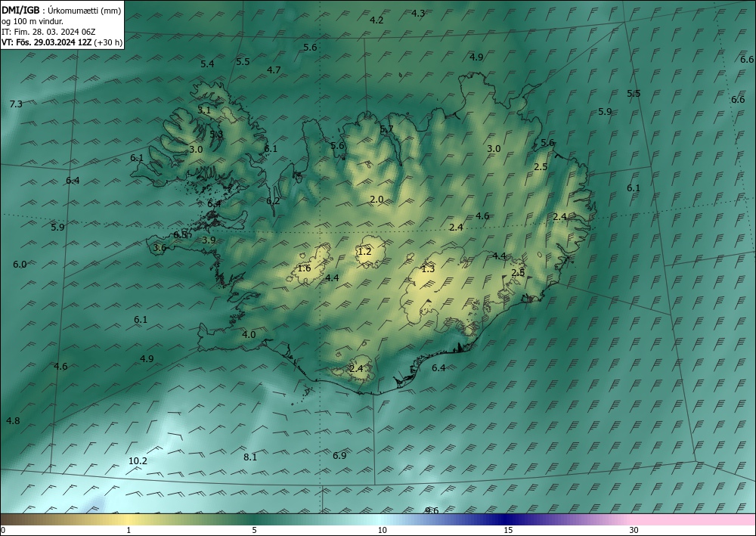Click the 1.6 value on the western glacier
This screenshot has width=756, height=536.
coord(304,268)
